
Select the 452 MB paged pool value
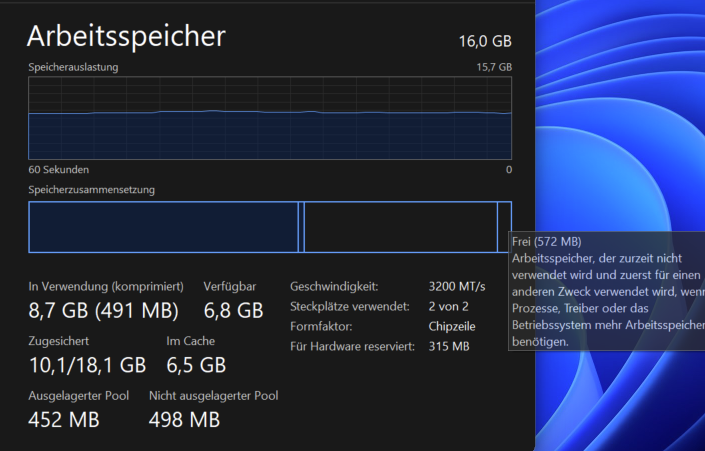coord(64,420)
